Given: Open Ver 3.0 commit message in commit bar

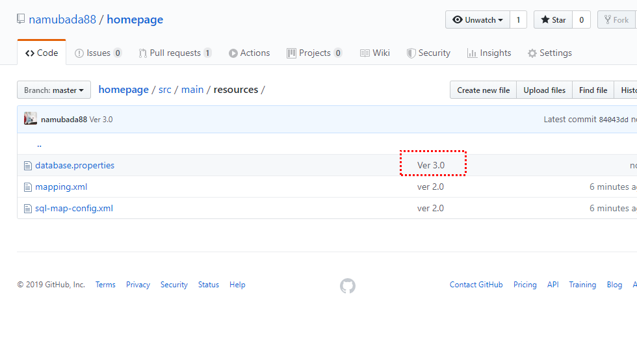Looking at the screenshot, I should [101, 120].
